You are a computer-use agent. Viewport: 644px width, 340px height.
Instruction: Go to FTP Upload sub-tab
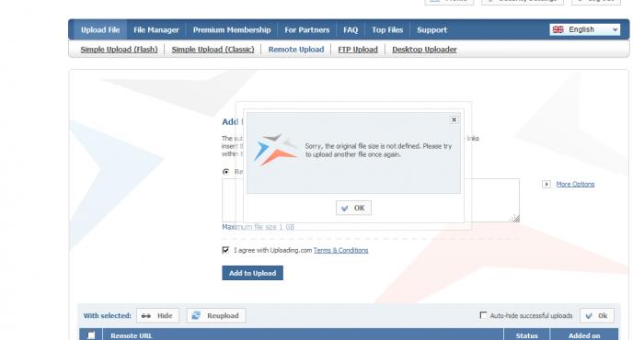358,50
